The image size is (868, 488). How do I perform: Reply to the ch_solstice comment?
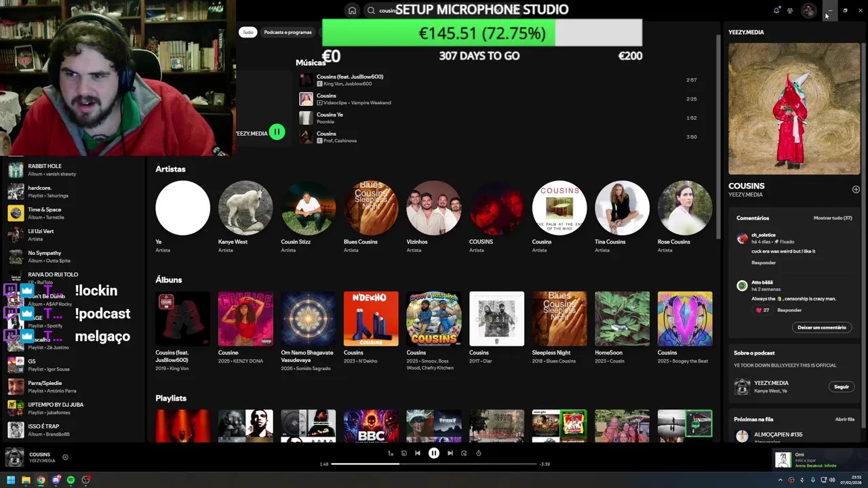tap(764, 262)
